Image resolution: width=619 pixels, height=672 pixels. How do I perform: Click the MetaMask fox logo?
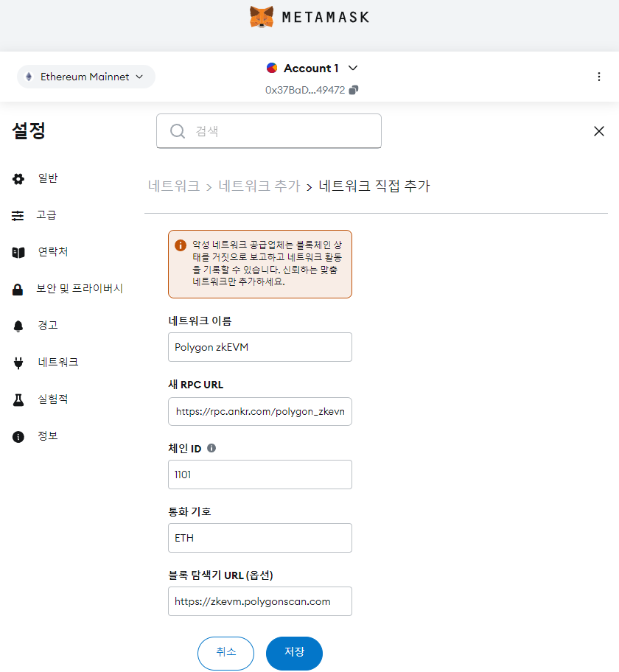[262, 17]
